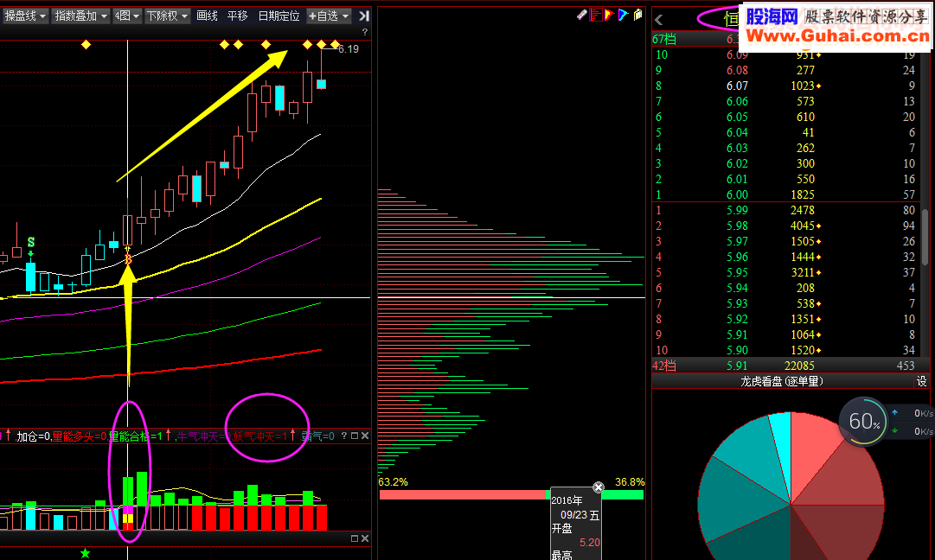Select bid price 5.95 volume 3211
The image size is (935, 560).
pyautogui.click(x=785, y=272)
